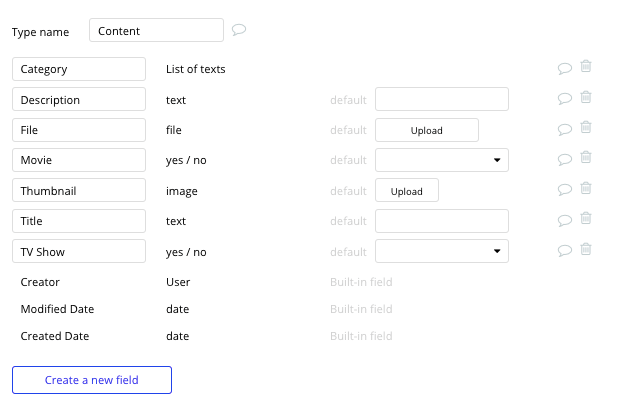The height and width of the screenshot is (406, 618).
Task: Click Upload button for Thumbnail default
Action: [406, 191]
